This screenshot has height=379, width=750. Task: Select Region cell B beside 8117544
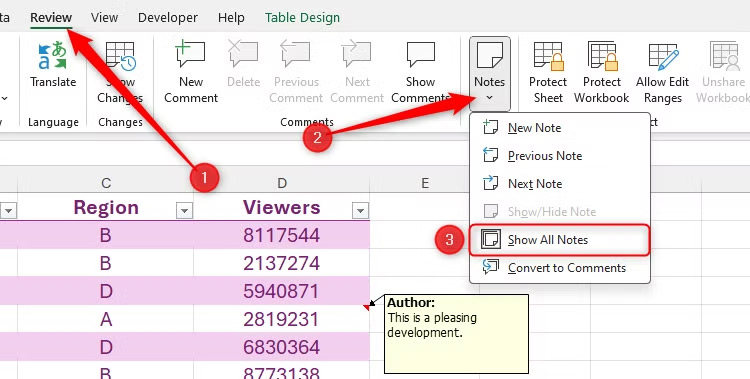[x=106, y=235]
